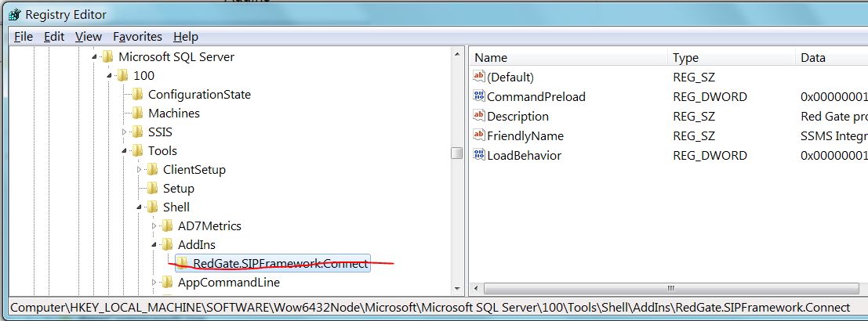Click the AddIns folder icon
The height and width of the screenshot is (321, 868).
(167, 244)
